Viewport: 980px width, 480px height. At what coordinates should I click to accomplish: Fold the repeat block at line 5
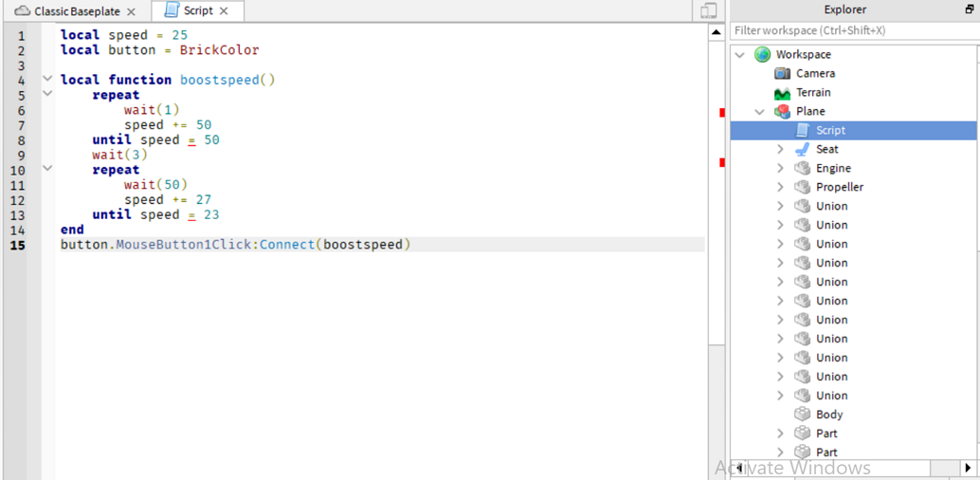(x=46, y=94)
